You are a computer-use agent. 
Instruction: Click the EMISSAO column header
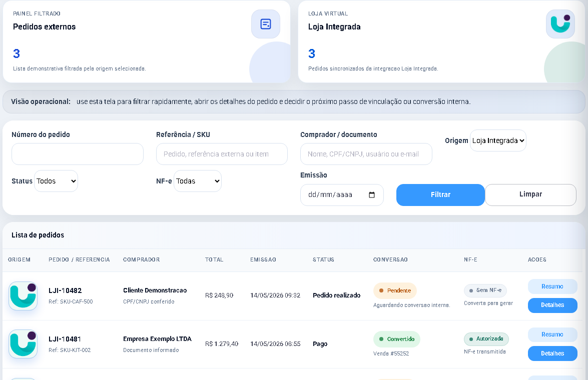263,259
